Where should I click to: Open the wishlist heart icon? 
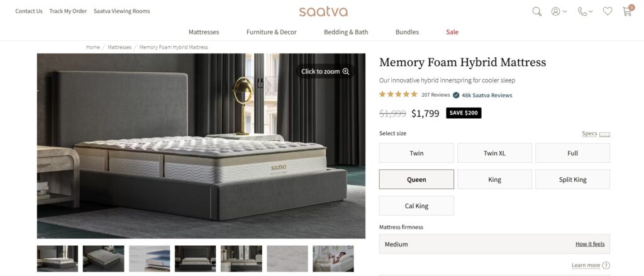[608, 11]
